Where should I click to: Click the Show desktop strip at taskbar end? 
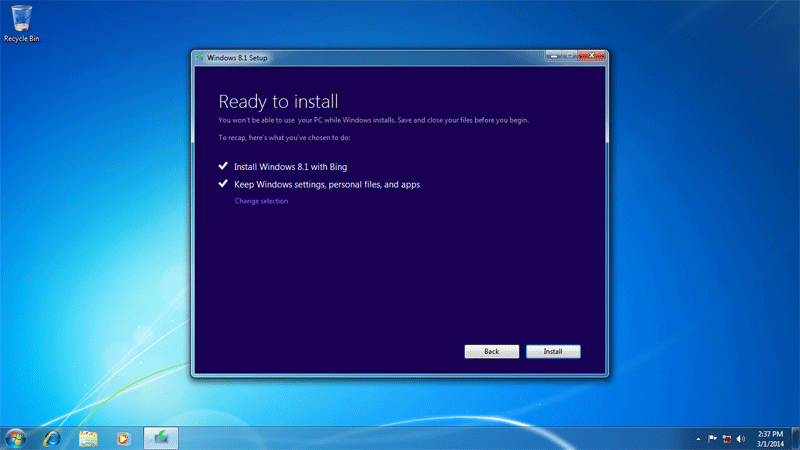(x=795, y=439)
